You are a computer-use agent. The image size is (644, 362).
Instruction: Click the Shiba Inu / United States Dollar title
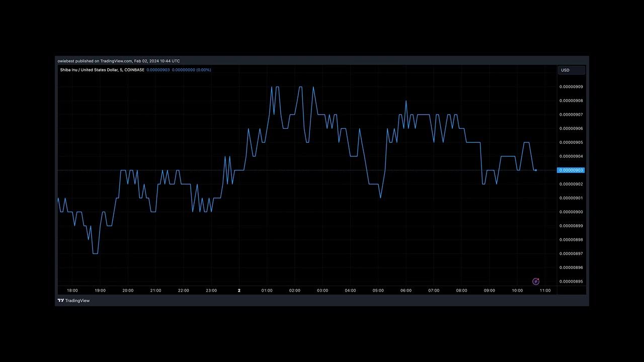click(102, 70)
